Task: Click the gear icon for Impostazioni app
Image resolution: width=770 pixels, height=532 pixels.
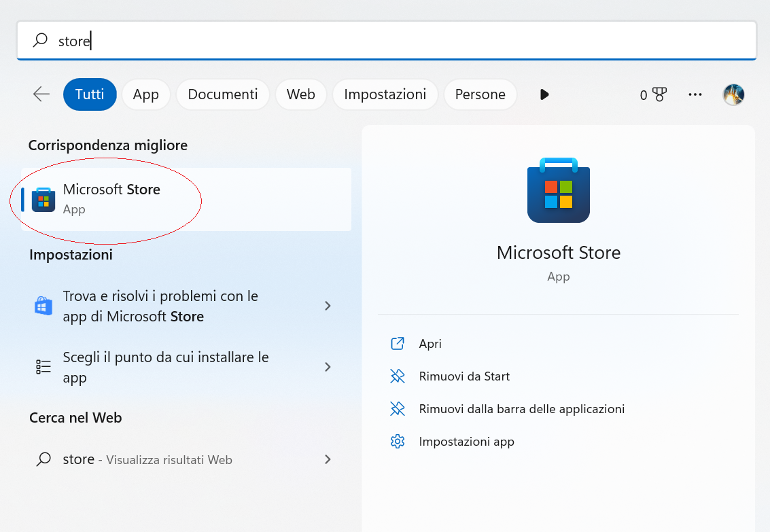Action: pyautogui.click(x=398, y=442)
